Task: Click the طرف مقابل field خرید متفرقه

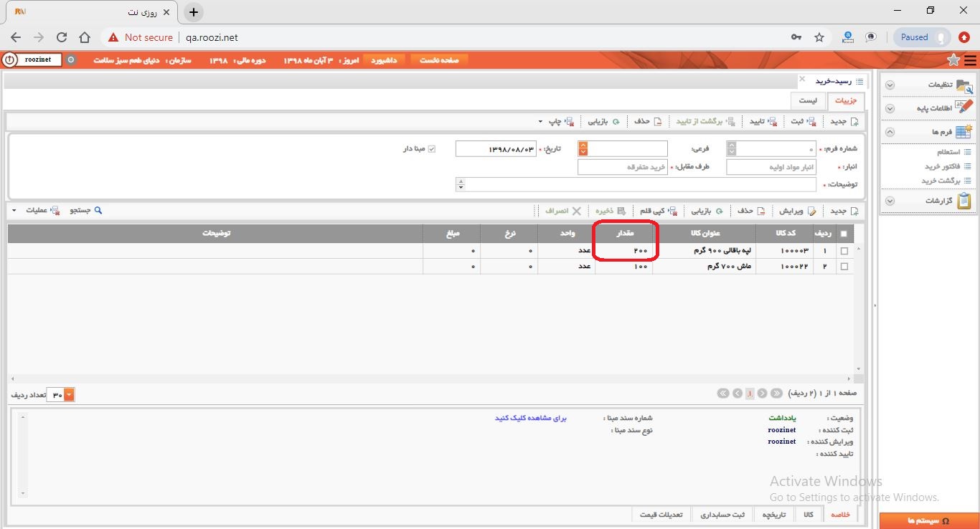Action: point(623,167)
